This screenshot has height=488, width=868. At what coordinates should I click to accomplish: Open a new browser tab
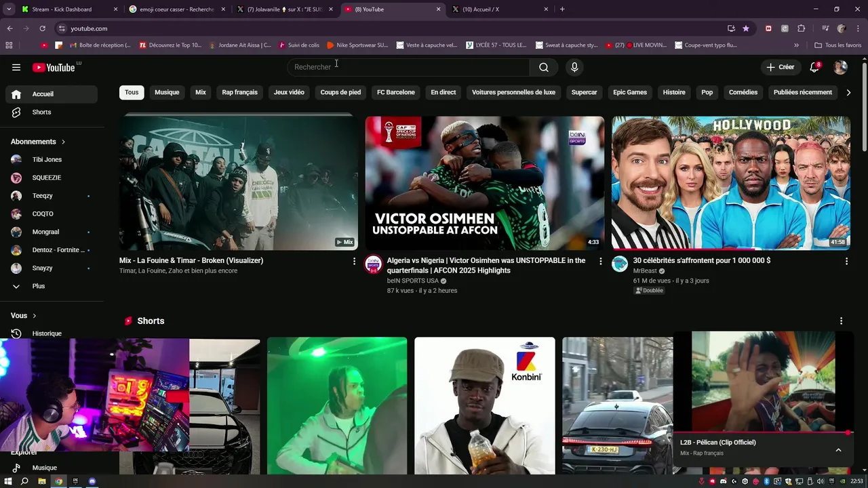tap(562, 9)
